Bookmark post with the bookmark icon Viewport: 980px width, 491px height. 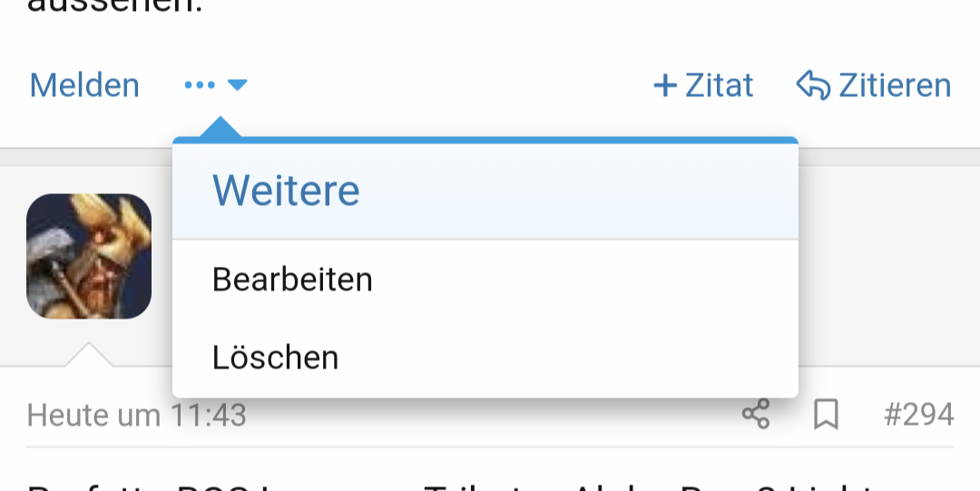point(826,414)
